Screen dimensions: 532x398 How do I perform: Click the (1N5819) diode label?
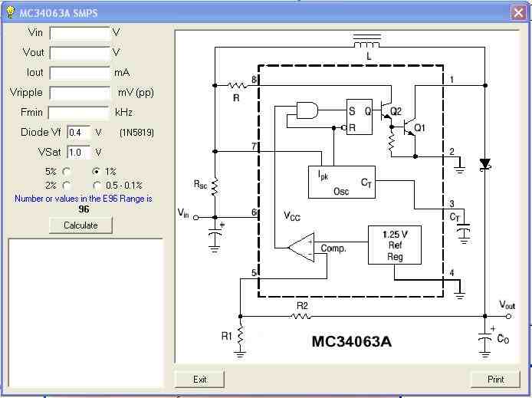tap(136, 133)
